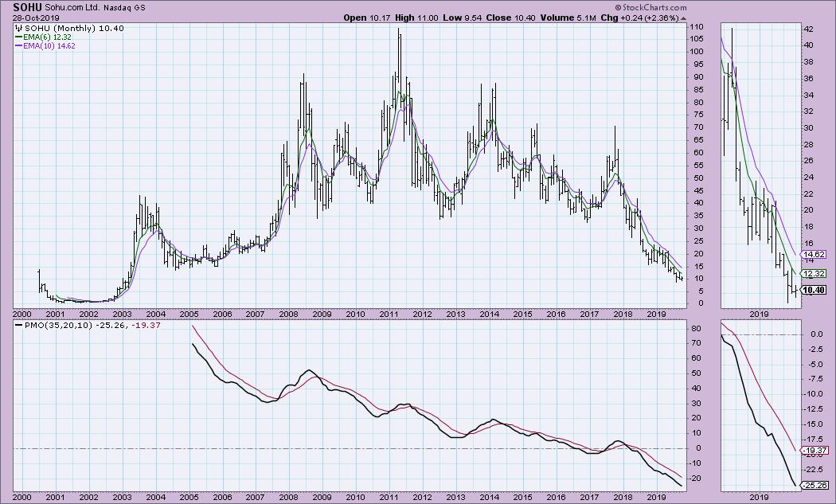Image resolution: width=836 pixels, height=504 pixels.
Task: Click the -22.5 label on the zoomed PMO axis
Action: 815,469
